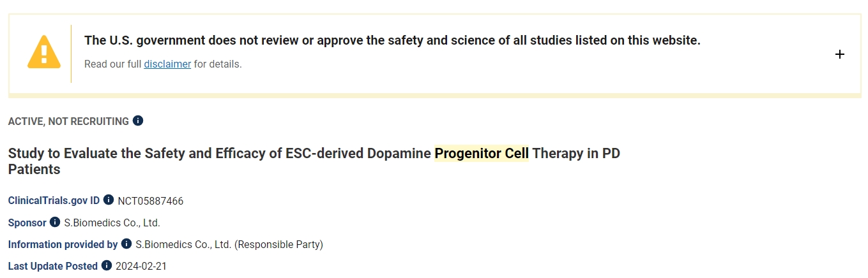
Task: Click the ACTIVE, NOT RECRUITING status label
Action: coord(68,121)
